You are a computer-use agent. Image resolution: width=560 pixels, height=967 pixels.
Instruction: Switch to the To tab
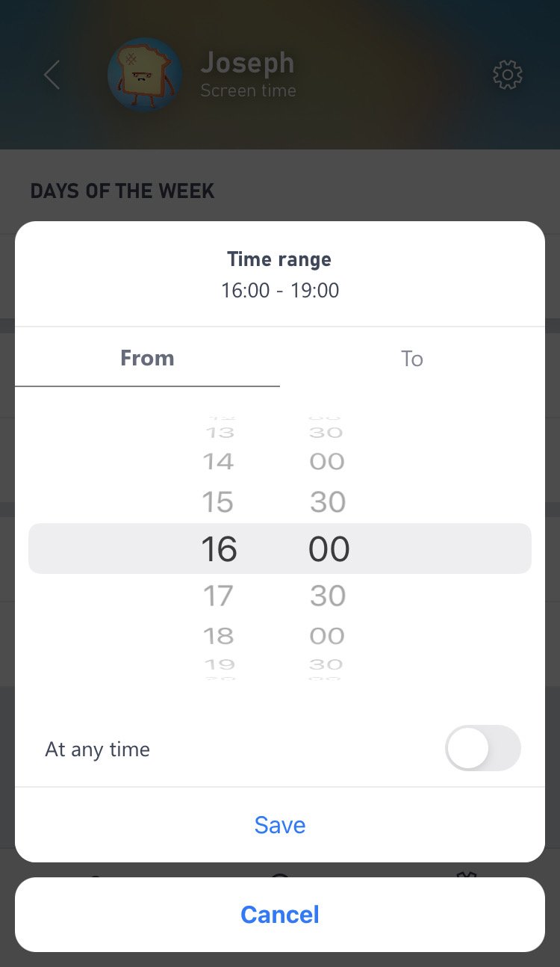point(412,359)
